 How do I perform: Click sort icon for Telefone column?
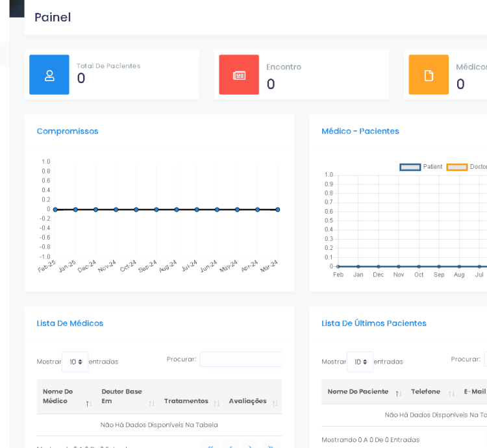(x=451, y=393)
